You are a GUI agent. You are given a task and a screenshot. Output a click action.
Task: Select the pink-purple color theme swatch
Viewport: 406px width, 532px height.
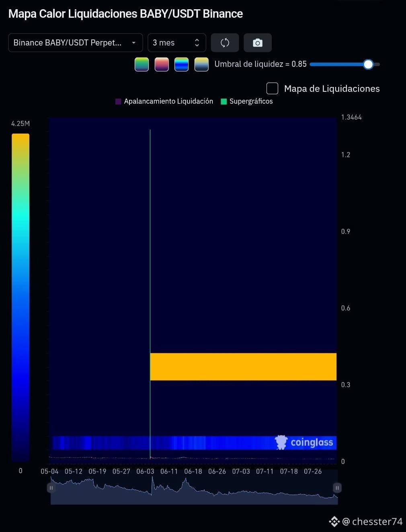coord(162,64)
